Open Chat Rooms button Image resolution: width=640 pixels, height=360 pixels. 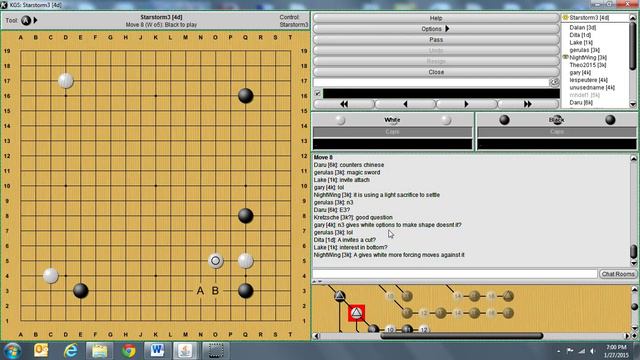click(618, 274)
